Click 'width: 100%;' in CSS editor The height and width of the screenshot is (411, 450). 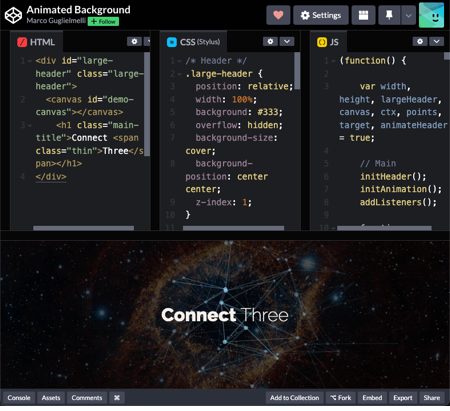226,99
